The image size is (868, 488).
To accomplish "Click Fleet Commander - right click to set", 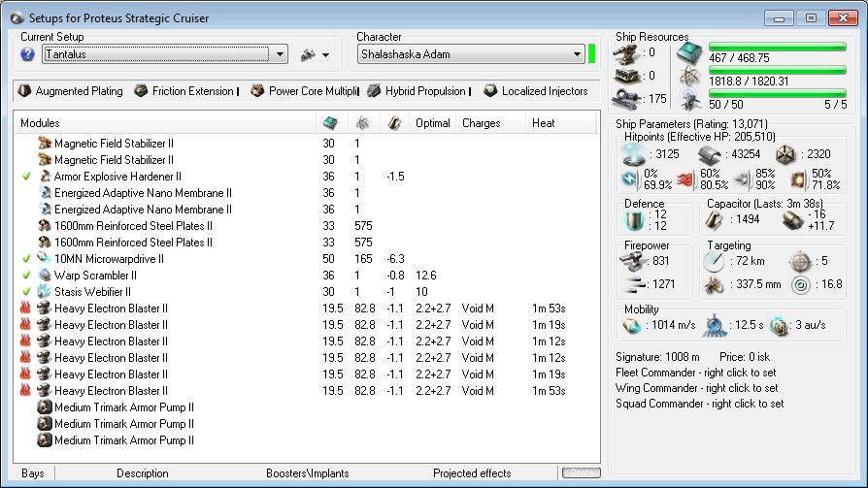I will [695, 373].
